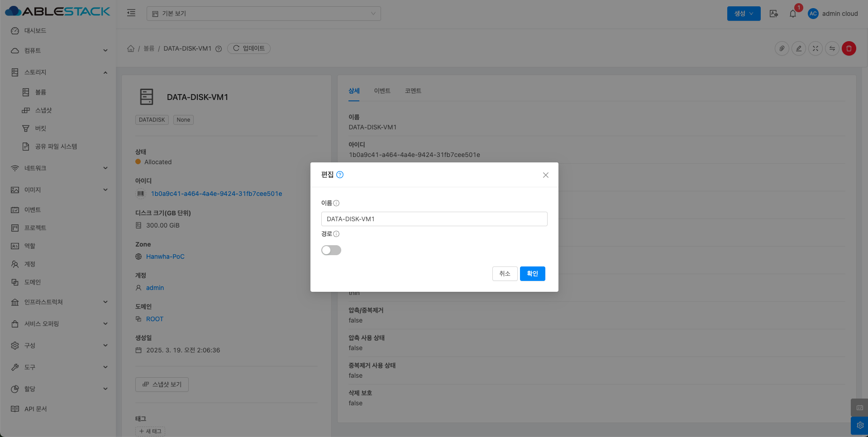This screenshot has height=437, width=868.
Task: Expand the 컴퓨트 sidebar menu
Action: point(58,51)
